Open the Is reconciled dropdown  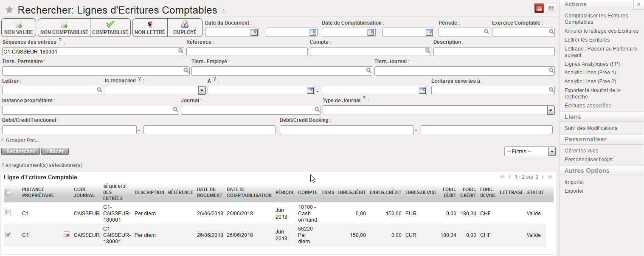click(202, 90)
